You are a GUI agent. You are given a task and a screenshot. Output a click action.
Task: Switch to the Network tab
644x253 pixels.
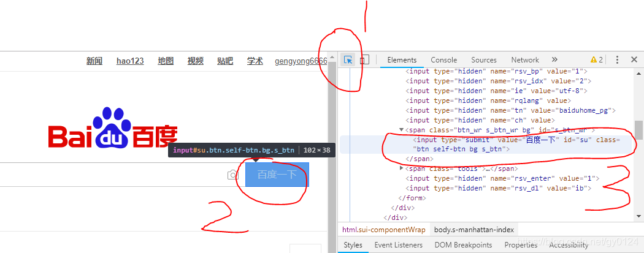pyautogui.click(x=525, y=60)
